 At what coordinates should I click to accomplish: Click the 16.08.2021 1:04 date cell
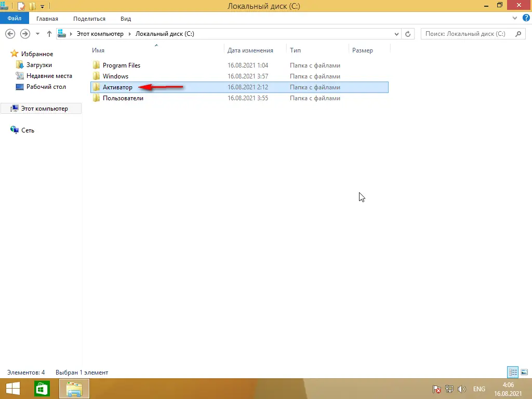coord(248,65)
